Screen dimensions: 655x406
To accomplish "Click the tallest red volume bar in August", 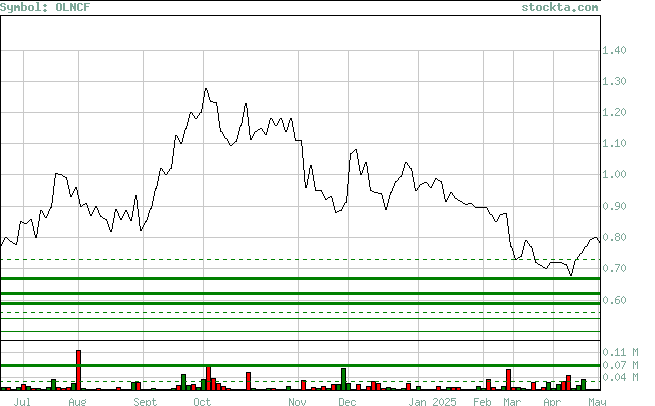I will tap(78, 370).
